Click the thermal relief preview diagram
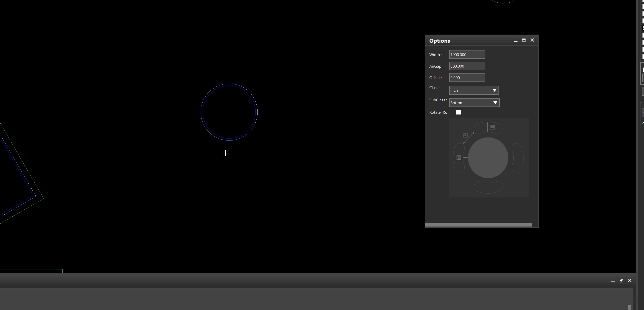Screen dimensions: 644x310 pyautogui.click(x=489, y=158)
